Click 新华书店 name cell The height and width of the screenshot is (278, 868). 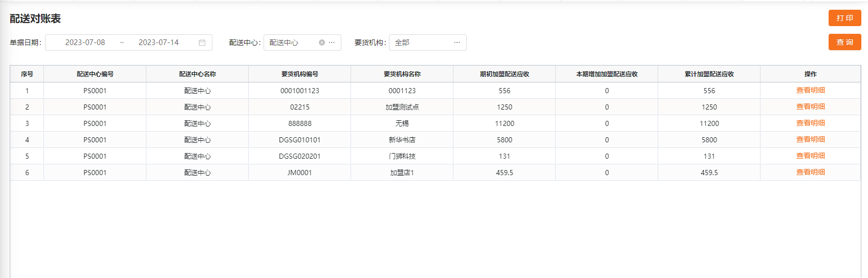click(402, 140)
